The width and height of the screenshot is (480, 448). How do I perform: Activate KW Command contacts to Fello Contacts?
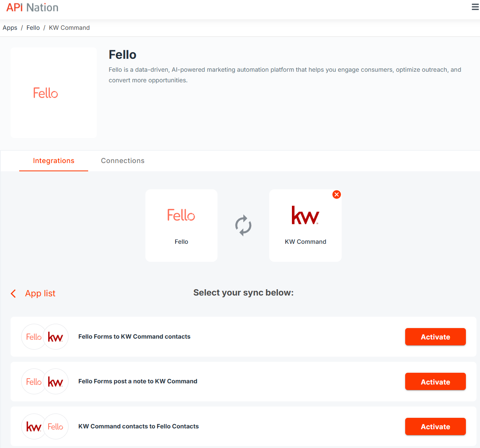click(435, 426)
